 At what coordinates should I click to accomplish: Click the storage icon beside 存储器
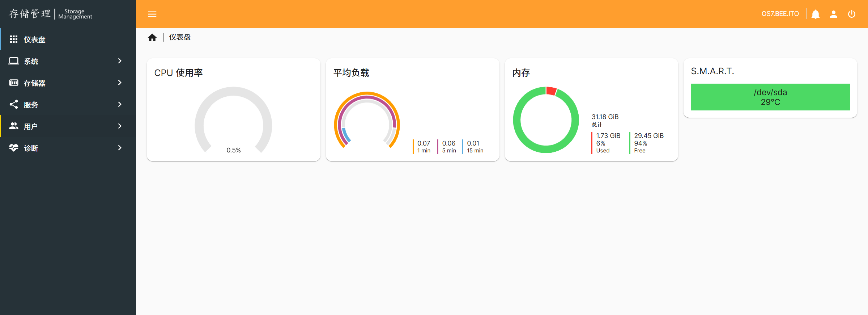(x=14, y=83)
